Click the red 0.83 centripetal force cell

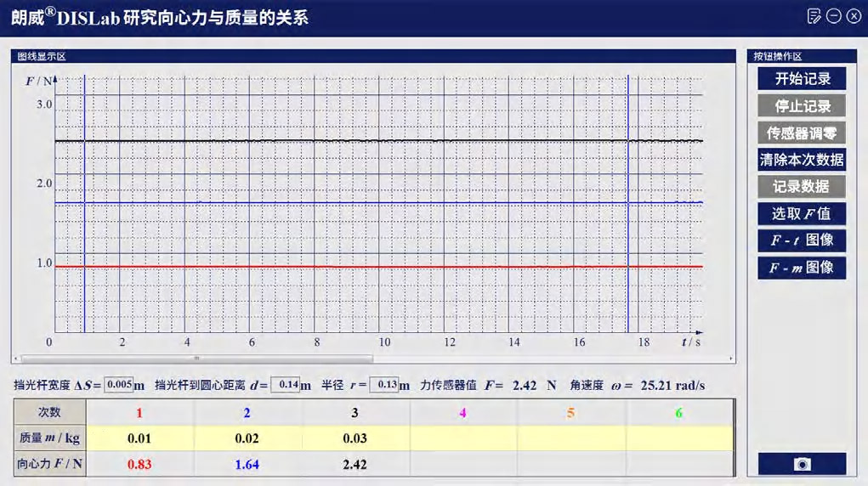(x=140, y=464)
